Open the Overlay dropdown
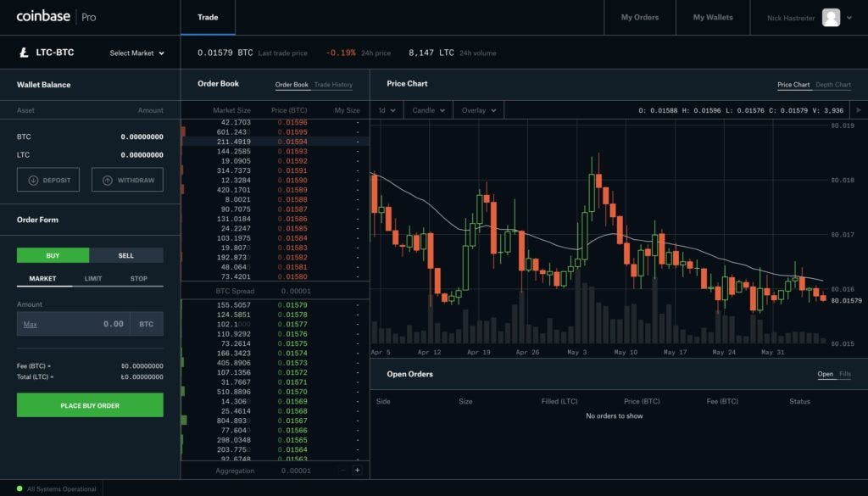Screen dimensions: 868x496 (x=479, y=110)
